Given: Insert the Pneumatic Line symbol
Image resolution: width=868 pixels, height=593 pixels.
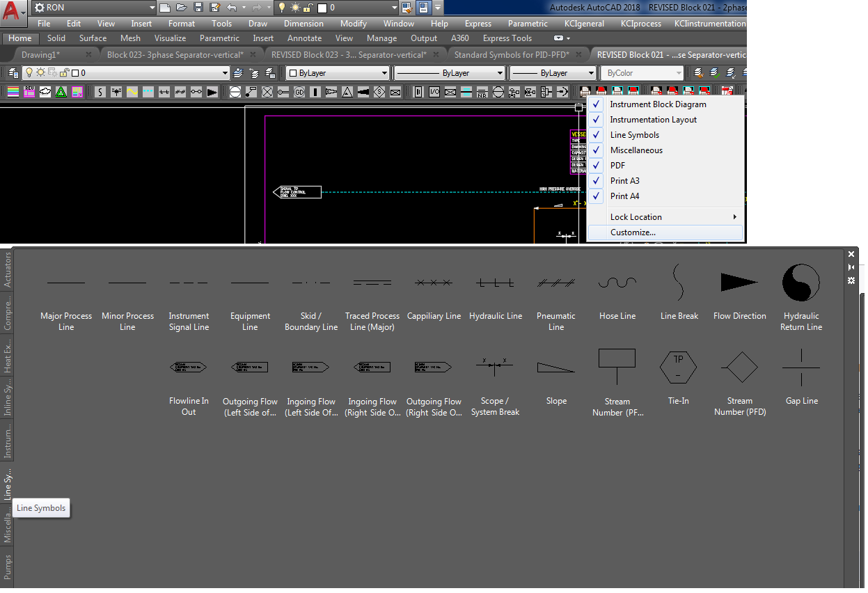Looking at the screenshot, I should coord(555,283).
